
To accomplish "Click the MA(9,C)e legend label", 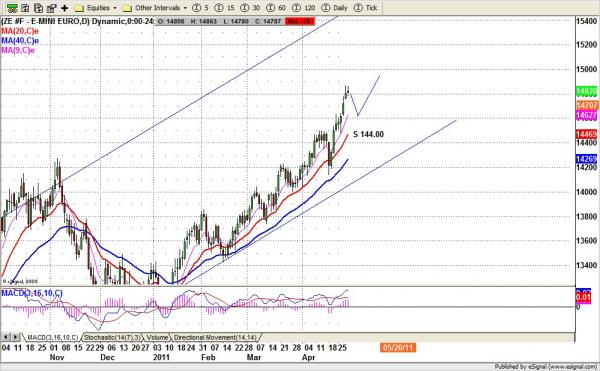I will tap(18, 50).
